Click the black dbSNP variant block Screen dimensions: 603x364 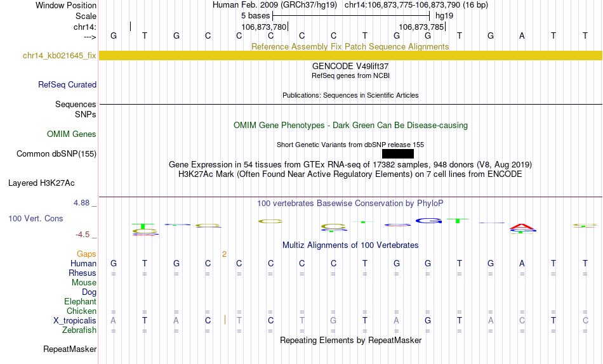tap(398, 153)
